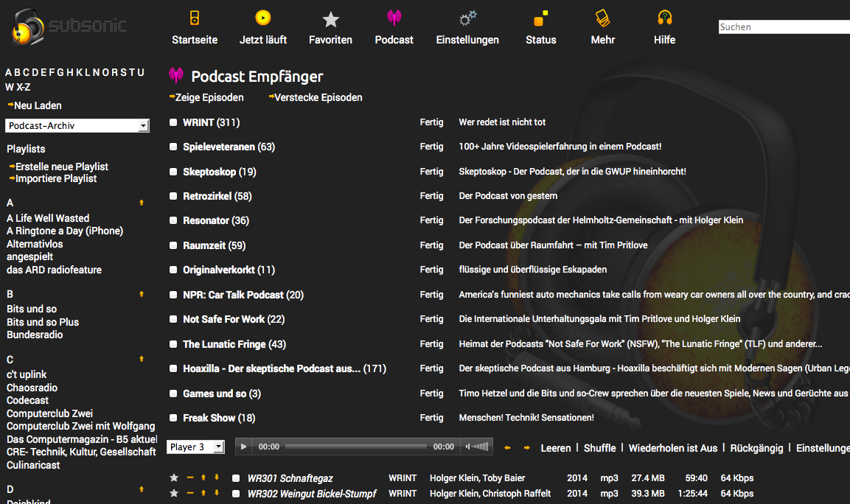Open A Life Well Wasted in sidebar
The width and height of the screenshot is (850, 504).
coord(48,218)
